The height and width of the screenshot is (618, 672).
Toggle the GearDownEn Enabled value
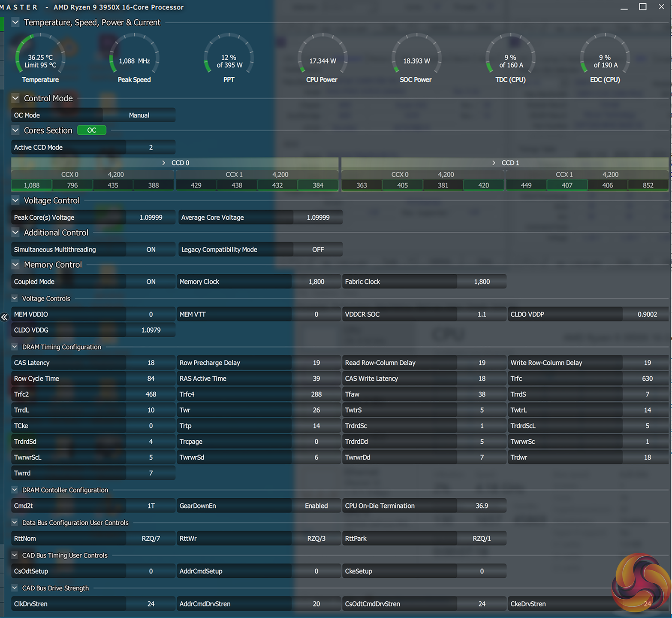tap(316, 506)
